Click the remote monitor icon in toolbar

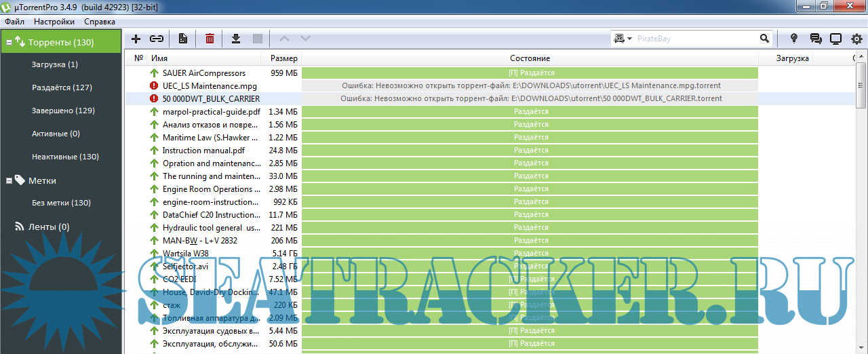click(x=835, y=39)
